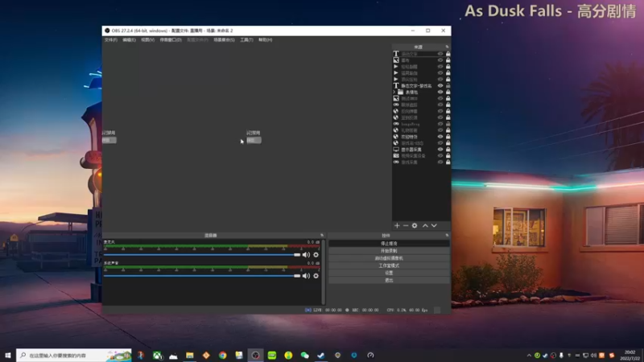The height and width of the screenshot is (362, 644).
Task: Select the 显示器采集 row in sources
Action: pos(421,150)
